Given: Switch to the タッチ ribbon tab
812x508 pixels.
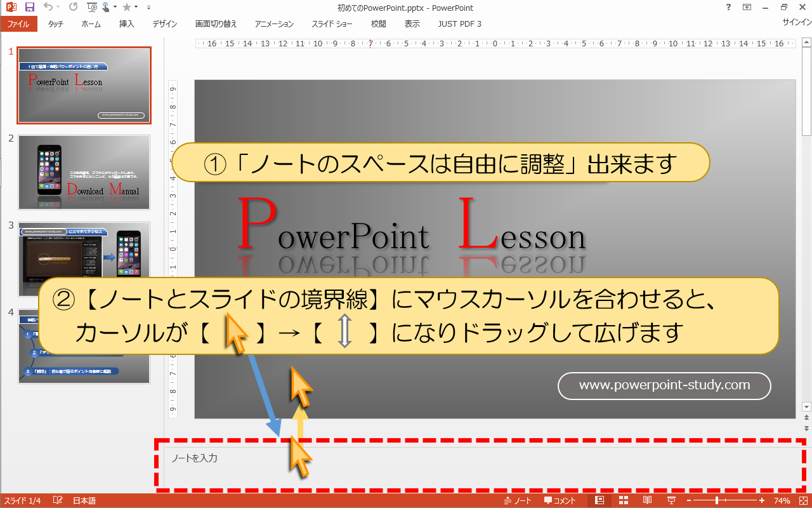Looking at the screenshot, I should [55, 23].
